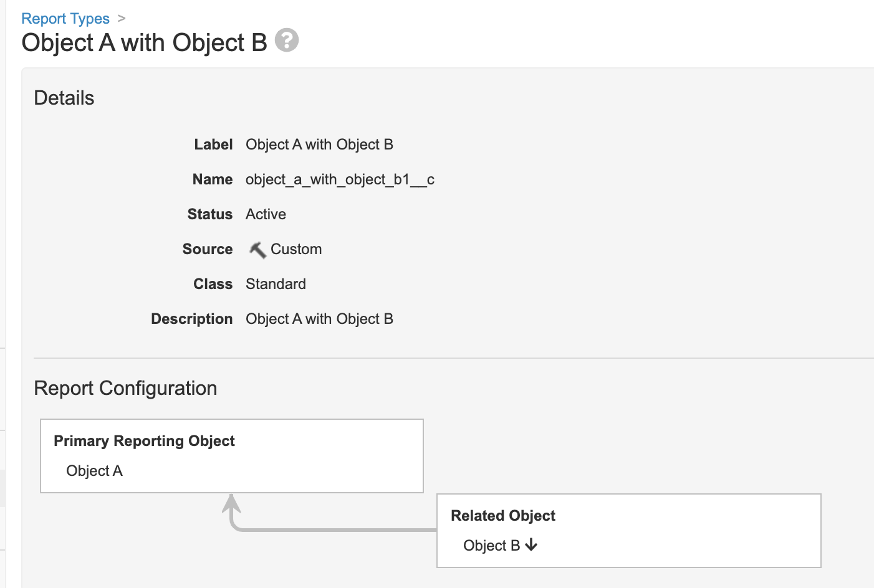Click the help question mark icon
Screen dimensions: 874x588
click(287, 40)
